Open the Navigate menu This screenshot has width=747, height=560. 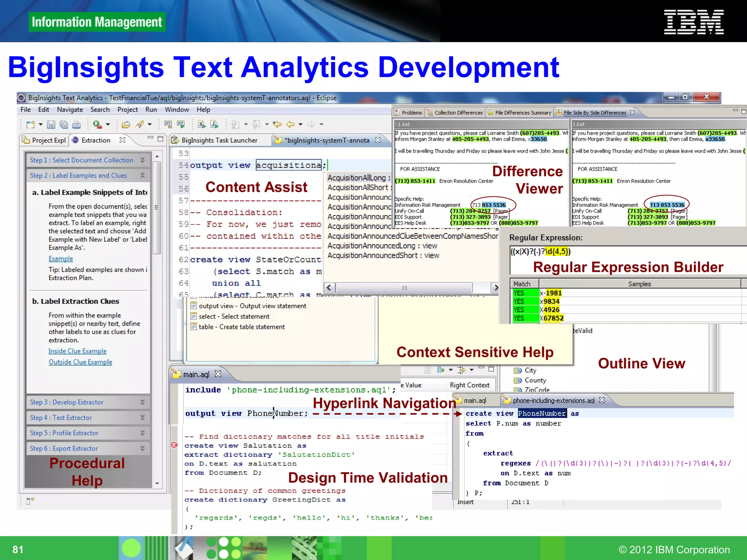point(70,109)
